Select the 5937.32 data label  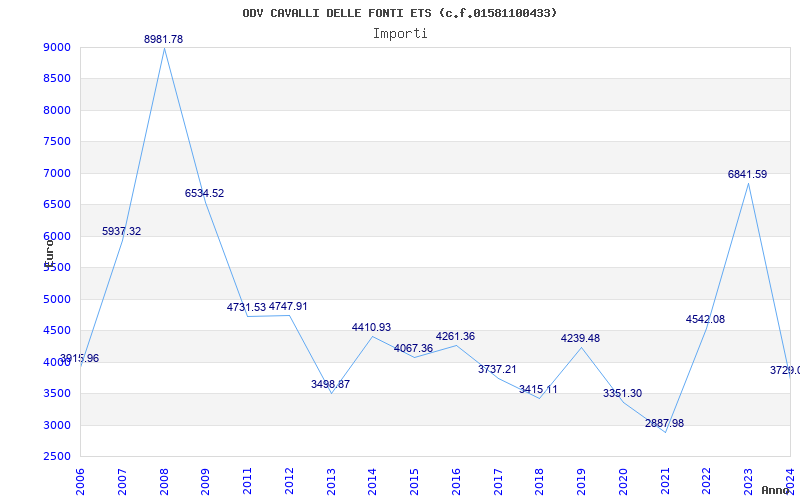121,231
